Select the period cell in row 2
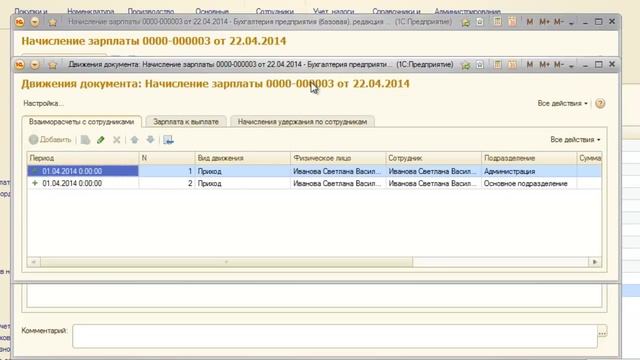 coord(83,183)
